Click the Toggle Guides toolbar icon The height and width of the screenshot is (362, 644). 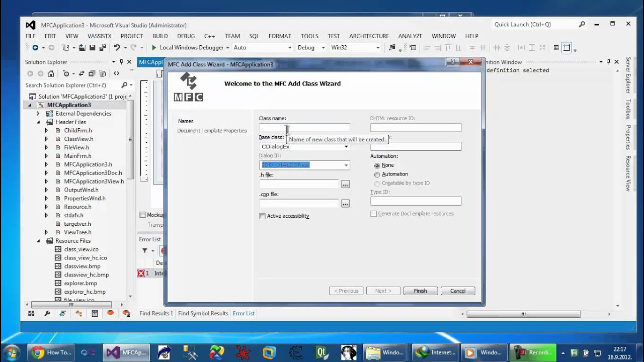click(x=567, y=48)
